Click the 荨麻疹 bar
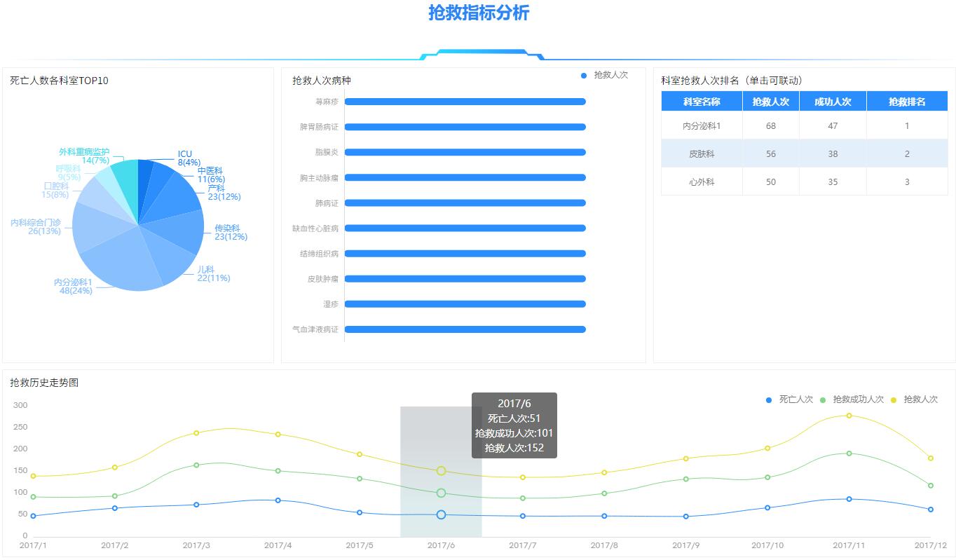The image size is (956, 560). tap(465, 102)
